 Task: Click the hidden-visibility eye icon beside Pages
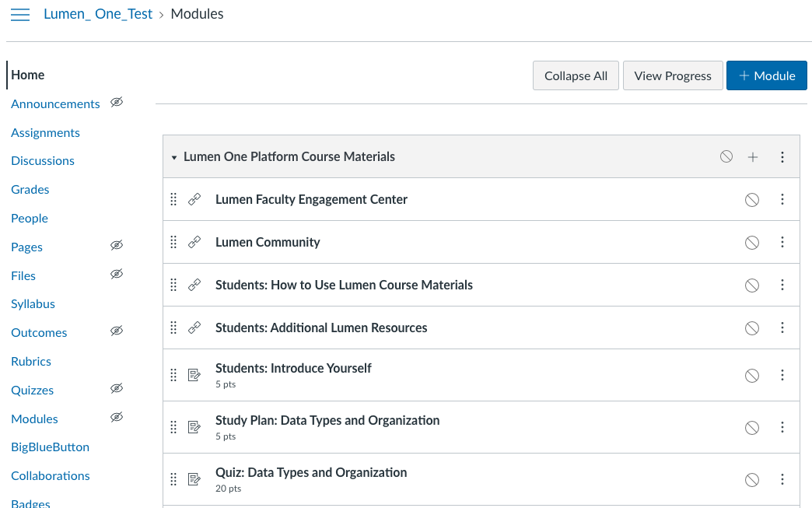click(x=117, y=245)
